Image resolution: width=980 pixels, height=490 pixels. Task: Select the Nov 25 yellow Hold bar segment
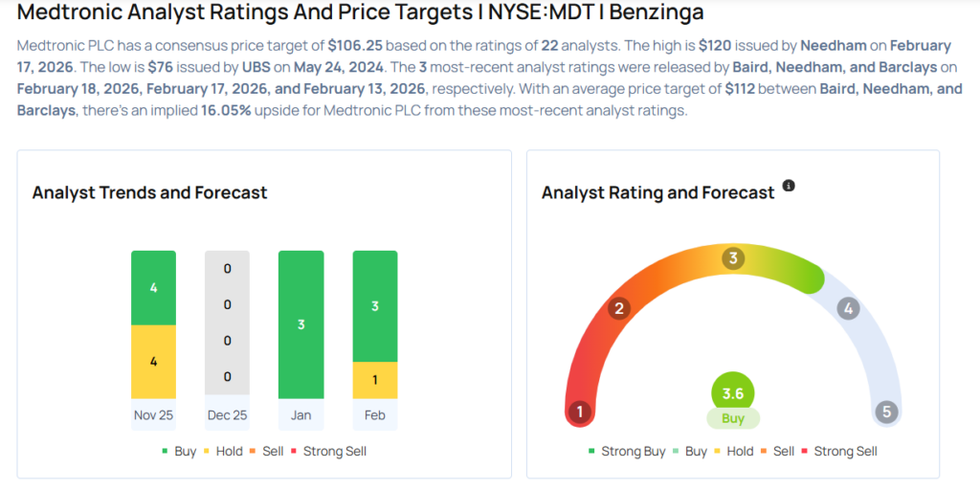click(x=153, y=362)
